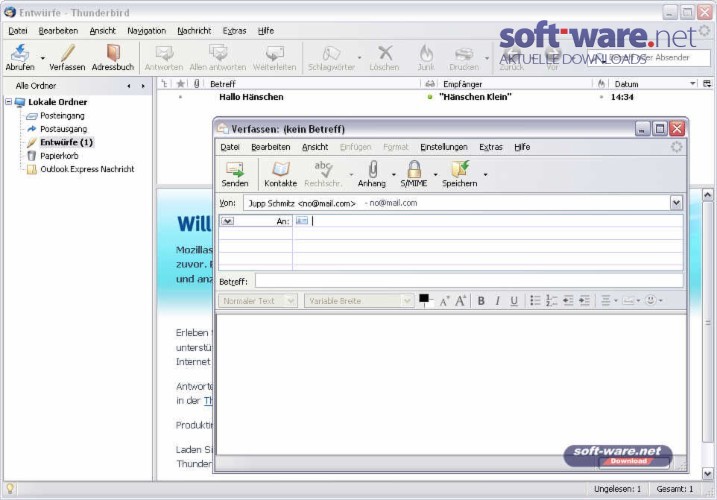Select the Entwürfe (1) folder
The image size is (717, 500).
(66, 142)
